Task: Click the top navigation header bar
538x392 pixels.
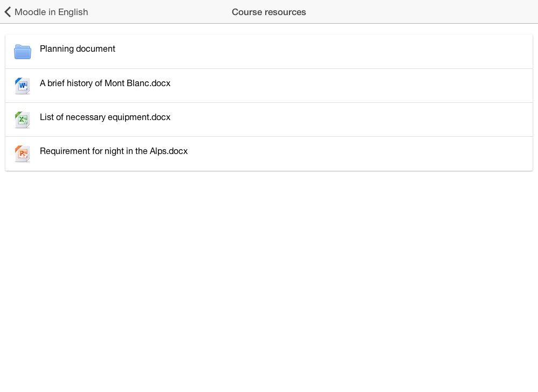Action: [269, 12]
